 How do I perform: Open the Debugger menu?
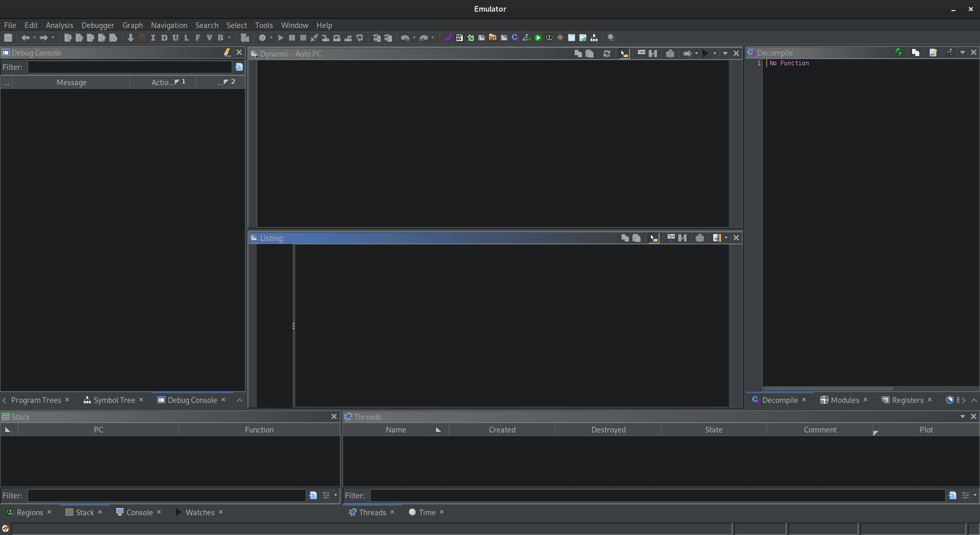click(x=97, y=25)
